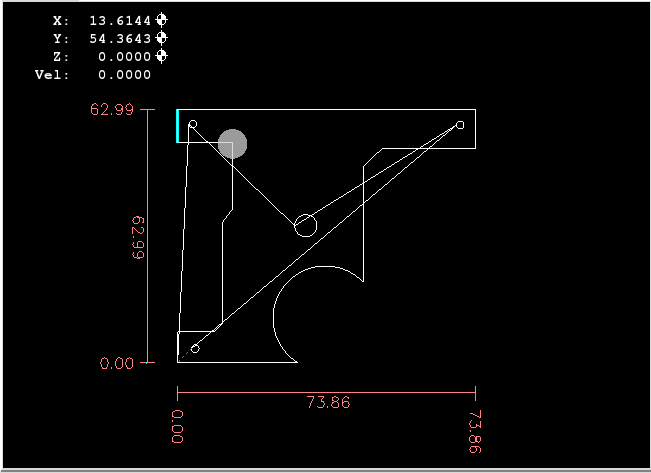Click the rotated 0.00 label below the part
This screenshot has height=473, width=651.
pos(178,425)
